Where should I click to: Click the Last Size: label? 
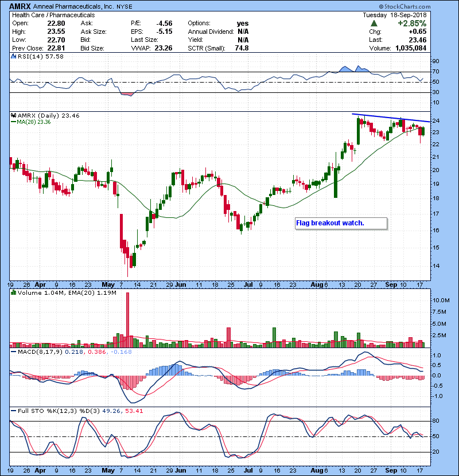tap(144, 40)
